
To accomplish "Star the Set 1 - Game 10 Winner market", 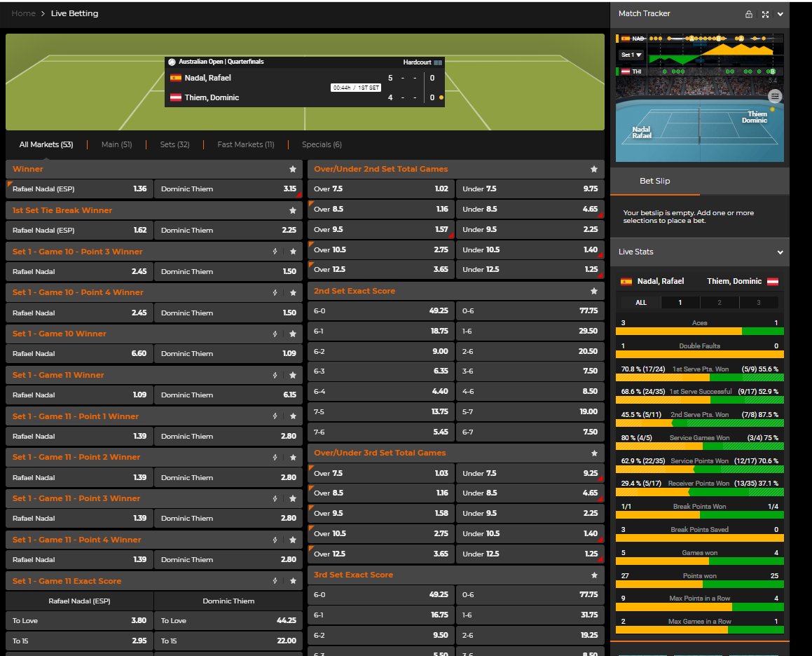I will [293, 334].
